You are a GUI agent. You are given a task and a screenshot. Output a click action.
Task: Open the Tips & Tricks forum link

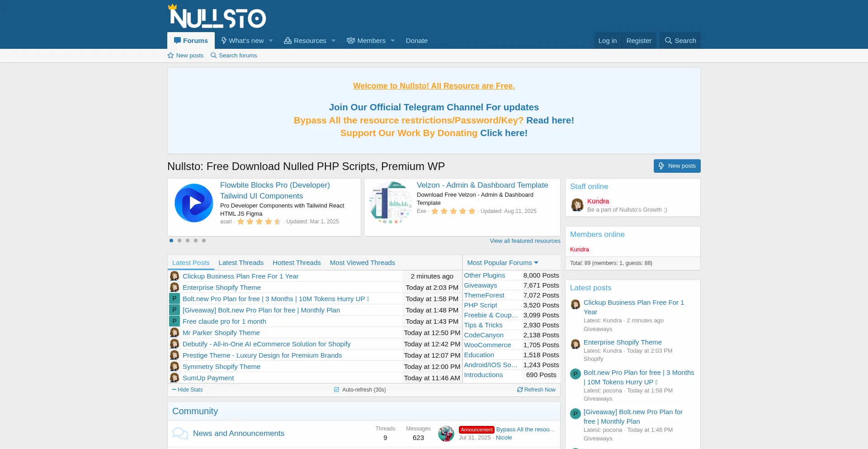click(483, 325)
